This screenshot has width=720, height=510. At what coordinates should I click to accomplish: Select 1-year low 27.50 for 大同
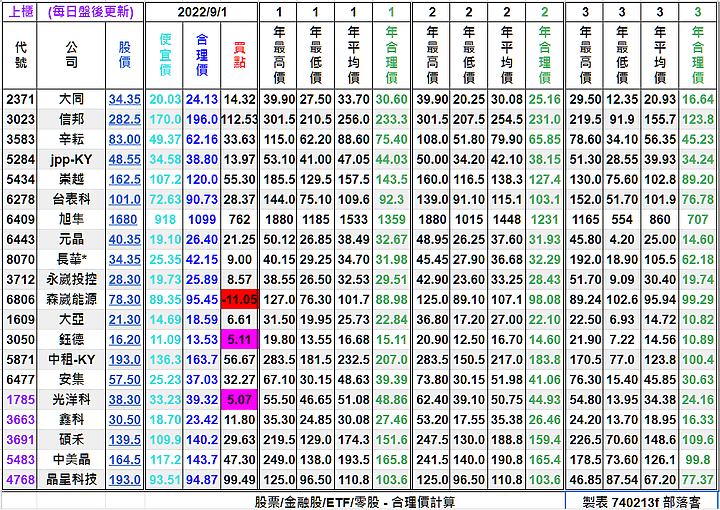coord(315,99)
